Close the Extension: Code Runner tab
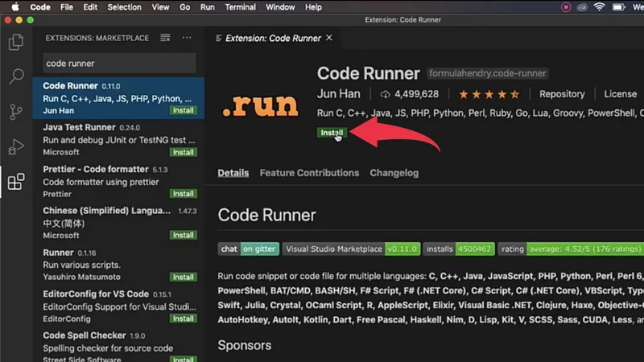644x362 pixels. pos(329,38)
